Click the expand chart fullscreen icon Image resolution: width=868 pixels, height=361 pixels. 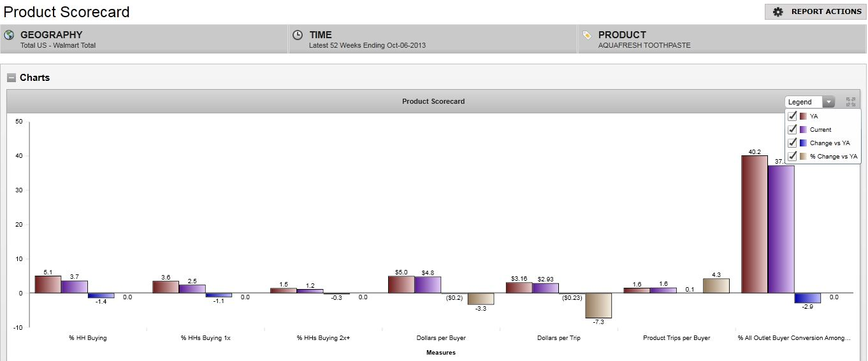tap(850, 102)
